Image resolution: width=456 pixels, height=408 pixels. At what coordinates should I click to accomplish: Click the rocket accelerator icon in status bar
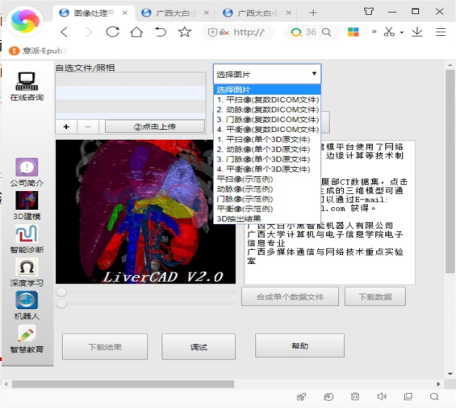301,396
